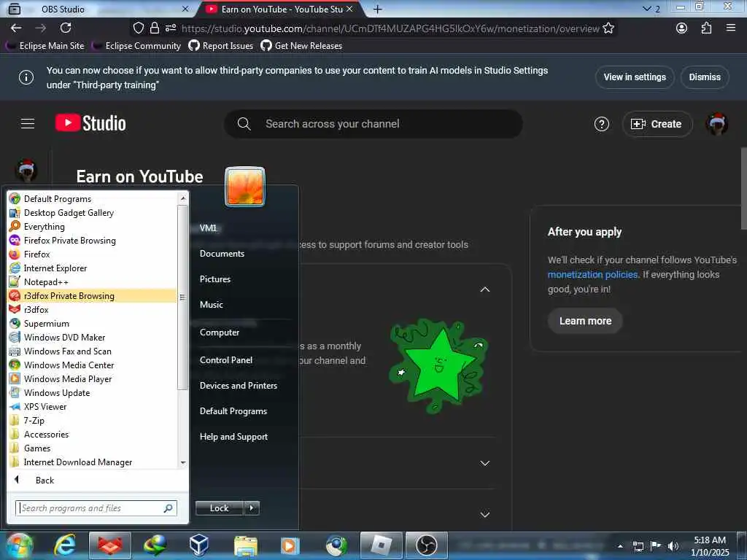Image resolution: width=747 pixels, height=560 pixels.
Task: Bookmark this page with the star
Action: [608, 28]
